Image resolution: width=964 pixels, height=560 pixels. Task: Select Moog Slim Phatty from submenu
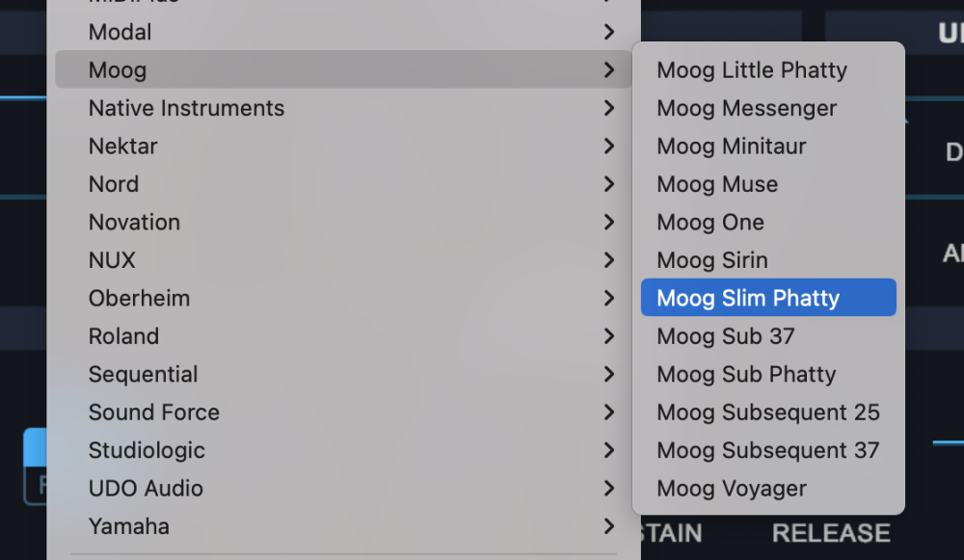pyautogui.click(x=748, y=298)
